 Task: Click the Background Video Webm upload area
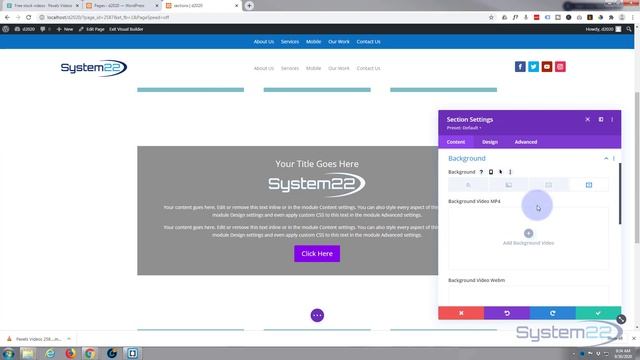(x=529, y=296)
